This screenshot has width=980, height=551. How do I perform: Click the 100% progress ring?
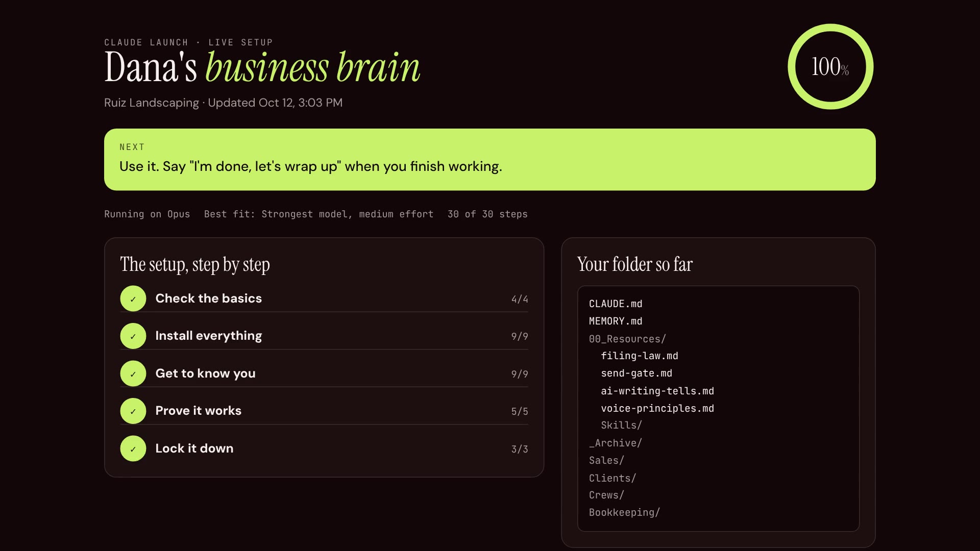[830, 66]
